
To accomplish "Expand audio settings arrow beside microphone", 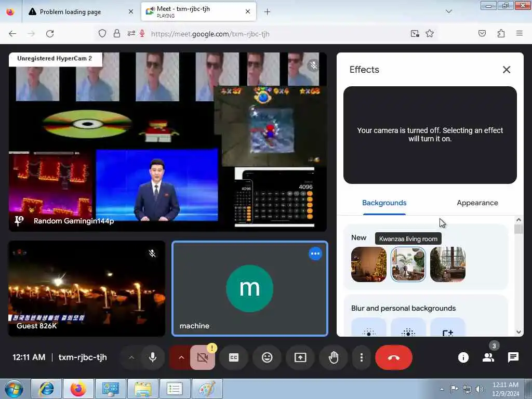I will (x=131, y=357).
